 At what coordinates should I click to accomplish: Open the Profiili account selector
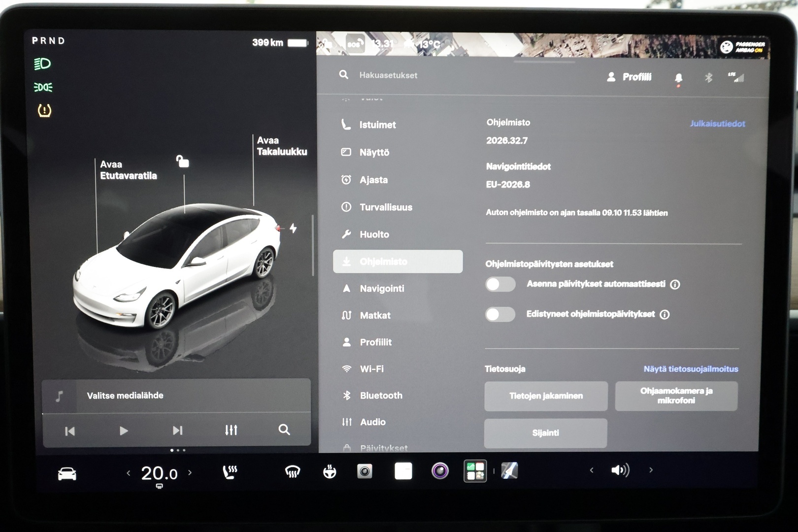point(629,77)
